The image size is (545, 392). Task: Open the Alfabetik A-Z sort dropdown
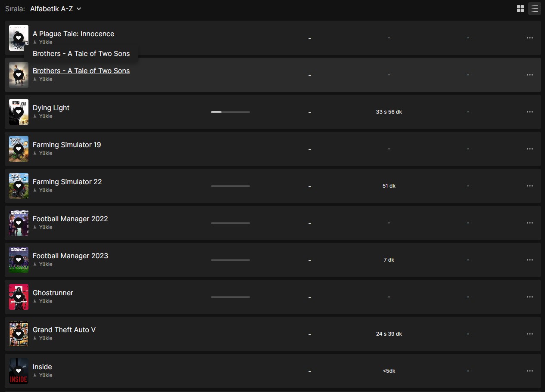coord(56,9)
